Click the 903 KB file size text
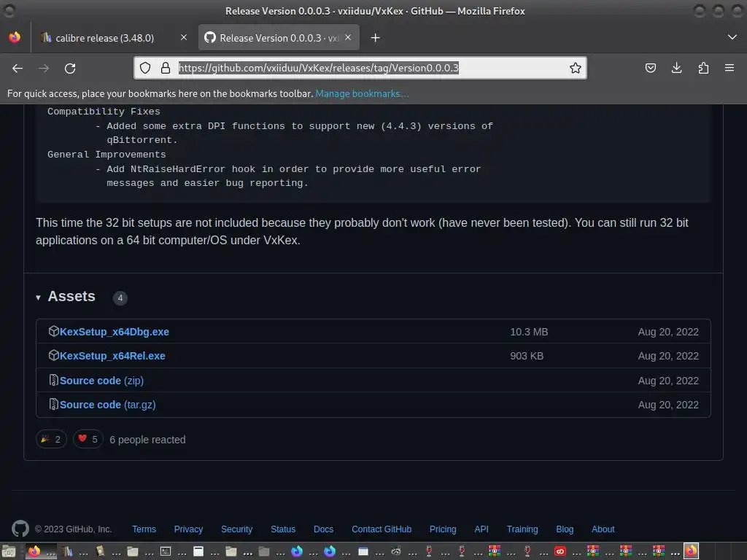The width and height of the screenshot is (747, 560). (x=527, y=356)
